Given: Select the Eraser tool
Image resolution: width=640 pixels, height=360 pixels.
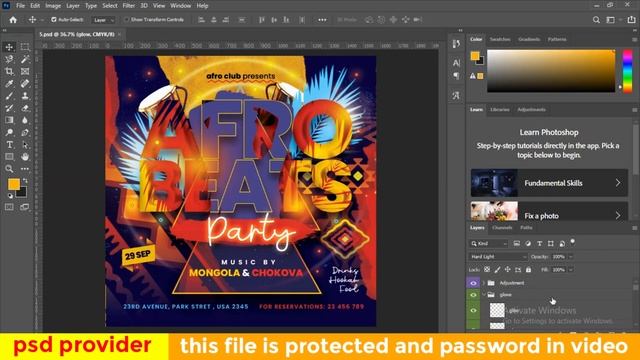Looking at the screenshot, I should [25, 108].
